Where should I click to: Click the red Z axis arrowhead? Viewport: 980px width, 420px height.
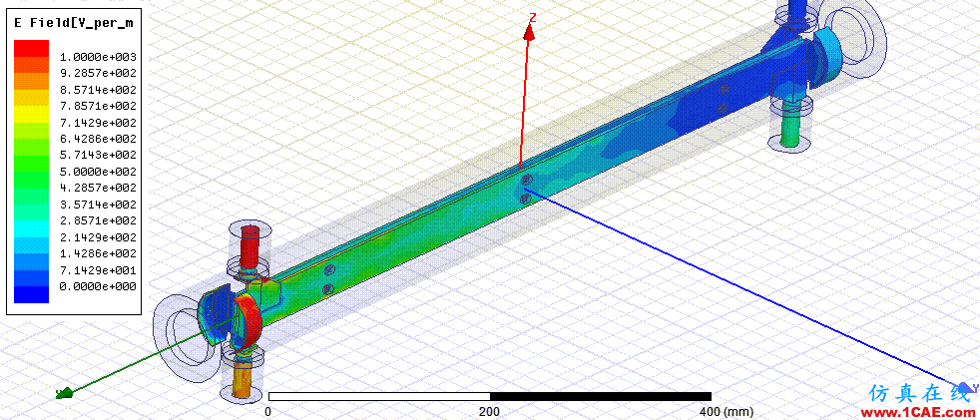click(x=529, y=33)
